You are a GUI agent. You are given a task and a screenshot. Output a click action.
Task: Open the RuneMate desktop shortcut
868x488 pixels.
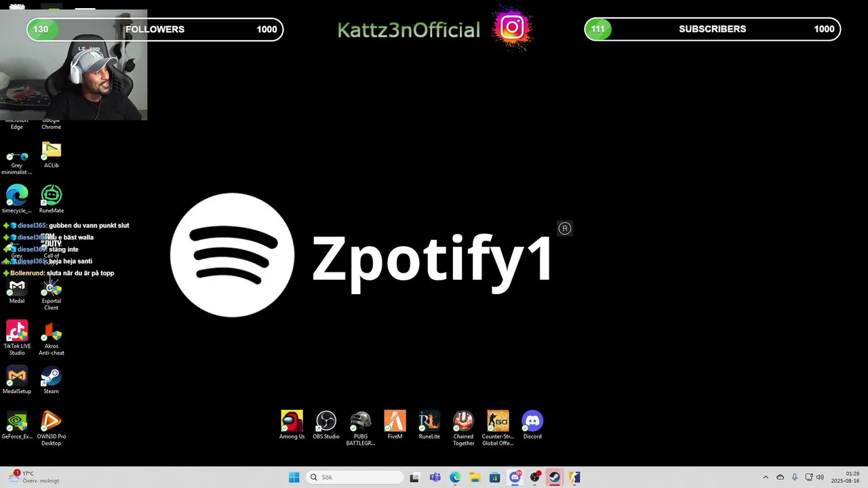pos(52,199)
